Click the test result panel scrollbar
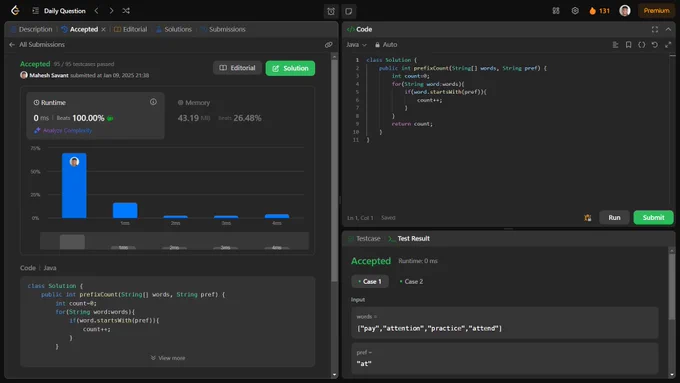The width and height of the screenshot is (680, 383). 672,286
